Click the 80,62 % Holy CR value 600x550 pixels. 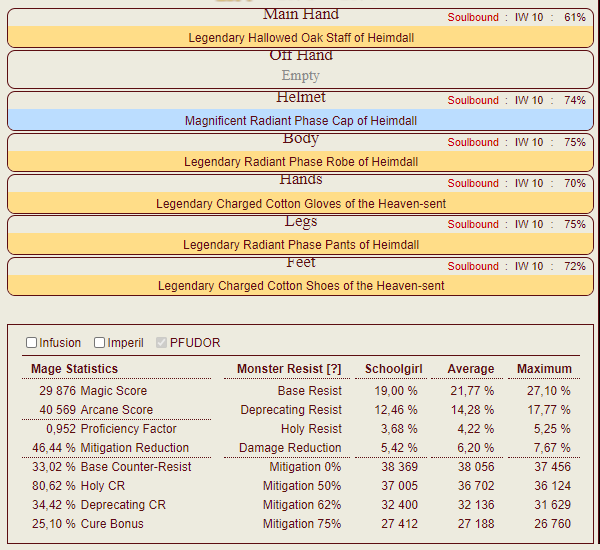54,486
